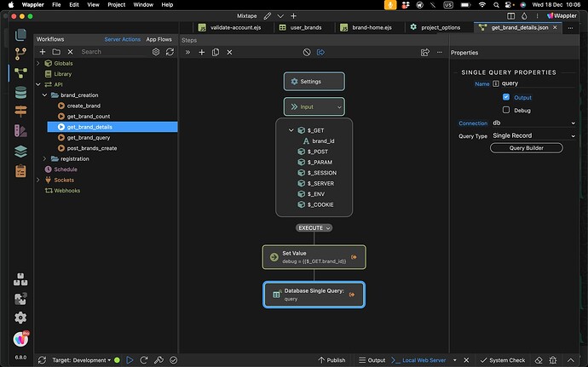
Task: Run the System Check
Action: coord(503,360)
